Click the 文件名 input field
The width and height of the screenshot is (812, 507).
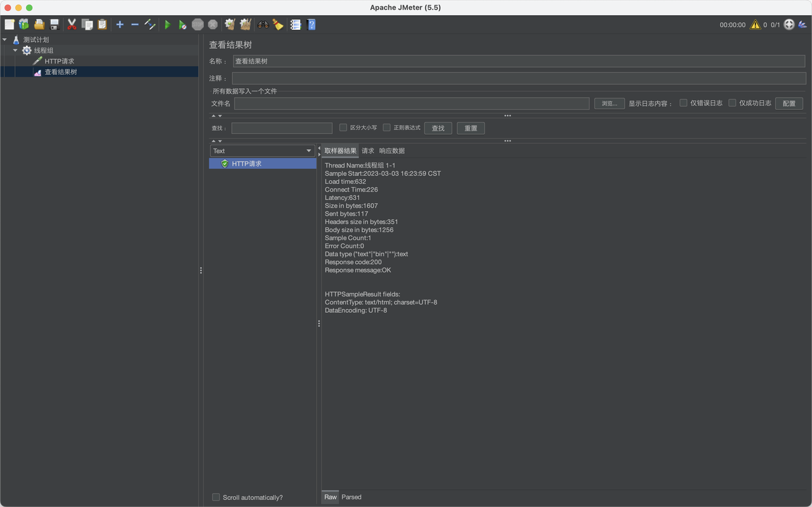[412, 103]
